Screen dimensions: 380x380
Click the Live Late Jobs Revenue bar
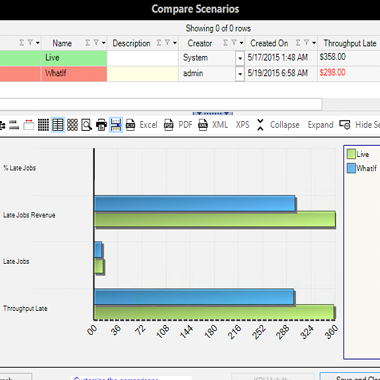click(x=215, y=219)
